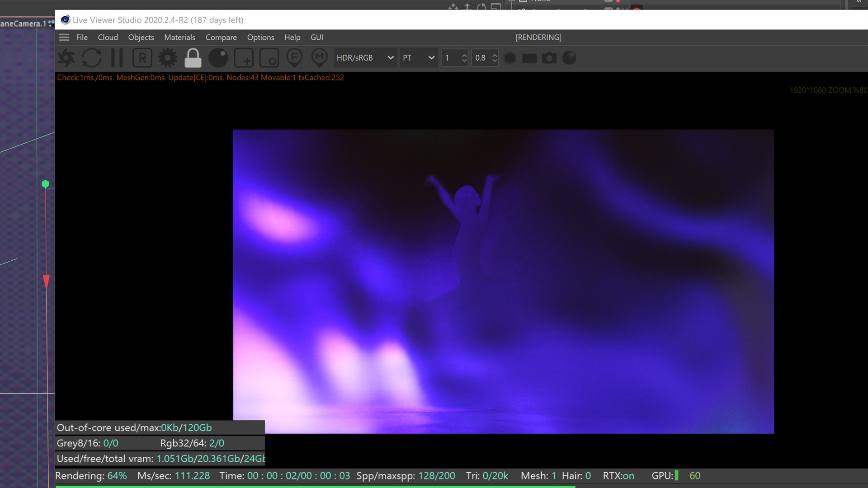The image size is (868, 488).
Task: Open the Materials menu
Action: point(179,38)
